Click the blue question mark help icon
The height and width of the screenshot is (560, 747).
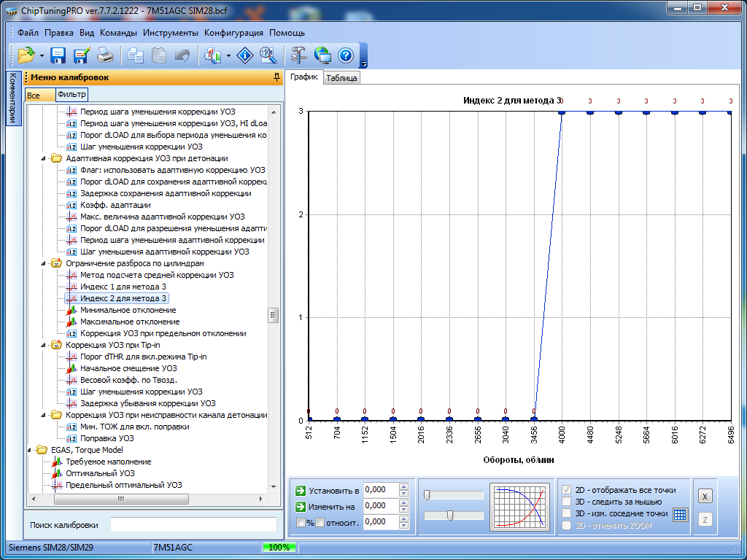[x=345, y=55]
